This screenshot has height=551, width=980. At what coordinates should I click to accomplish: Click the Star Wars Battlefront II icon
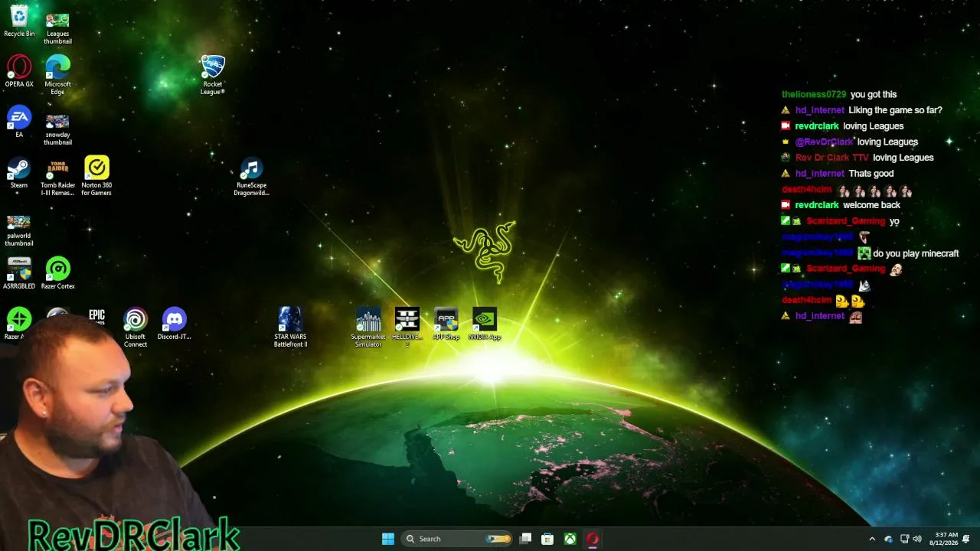pyautogui.click(x=290, y=328)
